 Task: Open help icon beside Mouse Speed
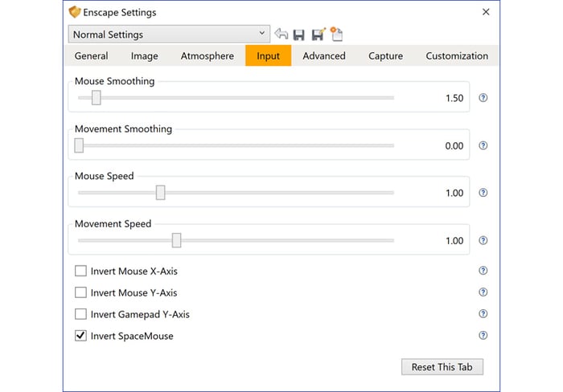tap(483, 193)
